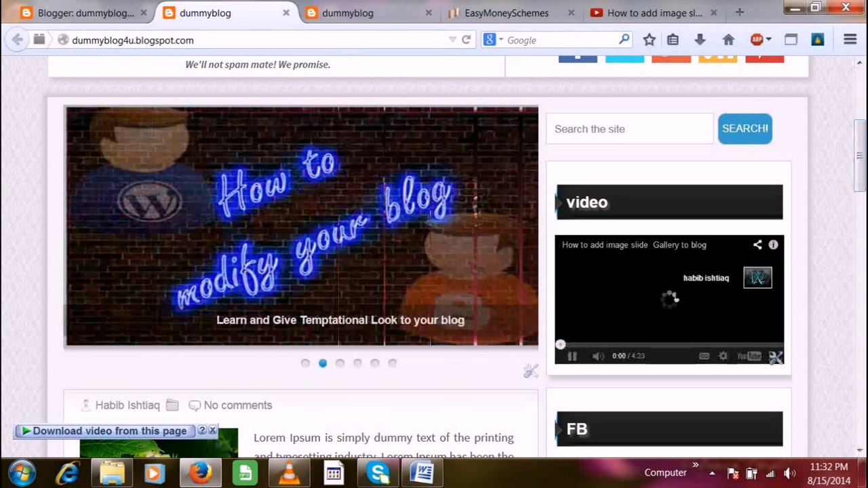Click the Computer toolbar label on taskbar
The height and width of the screenshot is (488, 868).
(665, 472)
